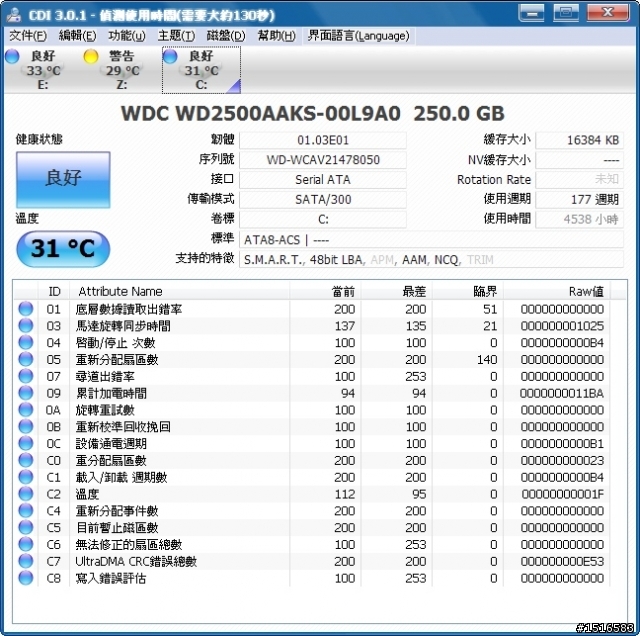Click the 31 °C temperature indicator
Screen dimensions: 640x636
(x=63, y=249)
